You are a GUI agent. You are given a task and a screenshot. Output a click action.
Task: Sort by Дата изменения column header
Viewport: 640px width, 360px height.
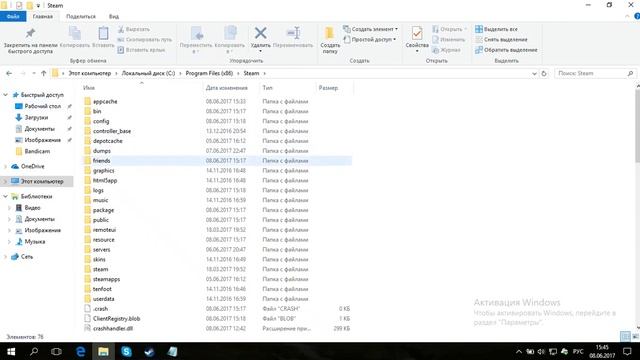pyautogui.click(x=227, y=88)
